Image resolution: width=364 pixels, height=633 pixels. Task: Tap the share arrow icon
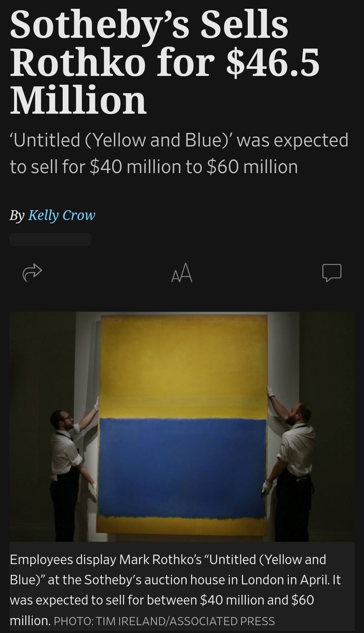point(32,273)
